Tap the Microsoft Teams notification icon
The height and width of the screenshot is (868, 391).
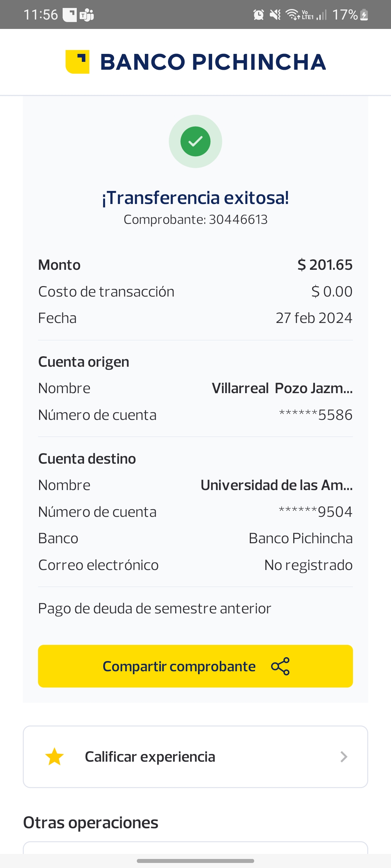[x=87, y=15]
